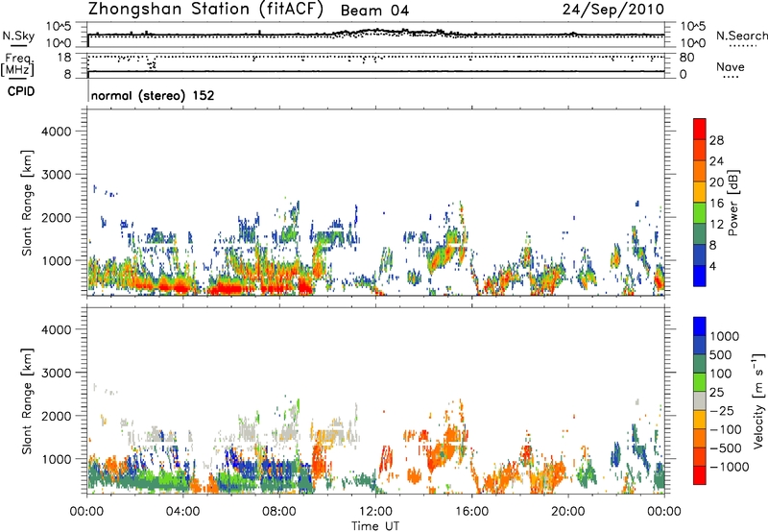Click the red top segment of Power colorbar
This screenshot has width=768, height=532.
pos(700,130)
